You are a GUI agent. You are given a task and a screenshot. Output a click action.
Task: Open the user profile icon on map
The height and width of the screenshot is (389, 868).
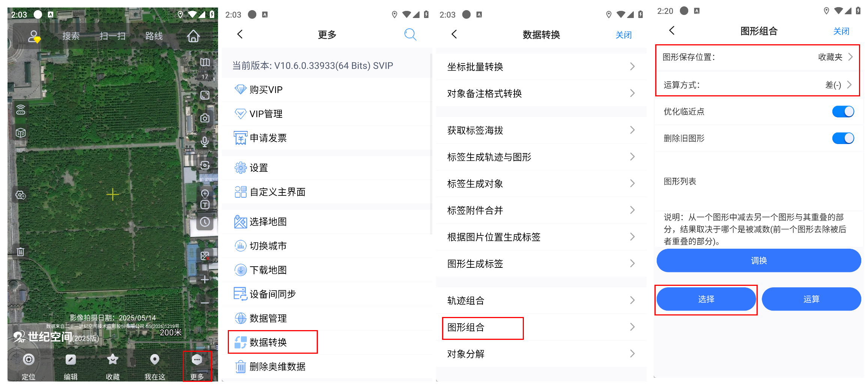[x=34, y=36]
